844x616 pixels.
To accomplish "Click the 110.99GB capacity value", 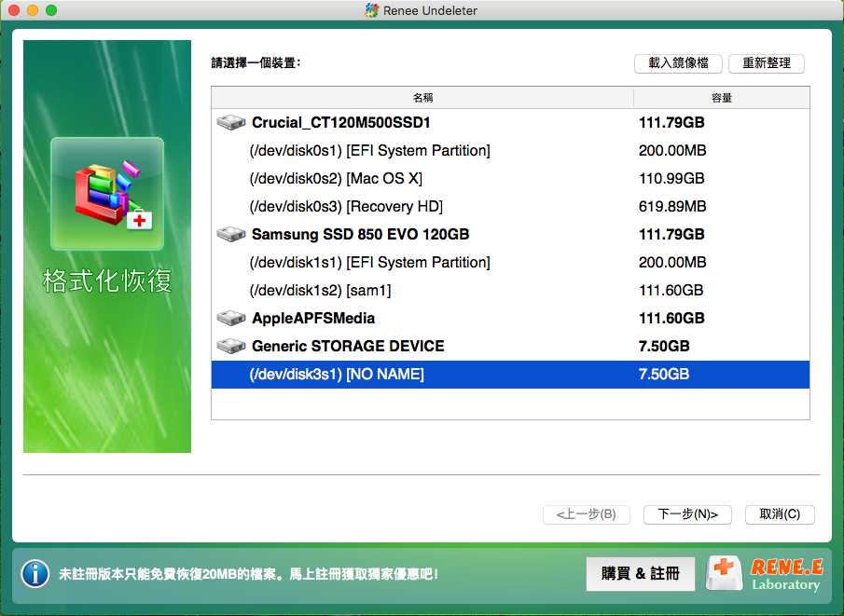I will coord(671,179).
